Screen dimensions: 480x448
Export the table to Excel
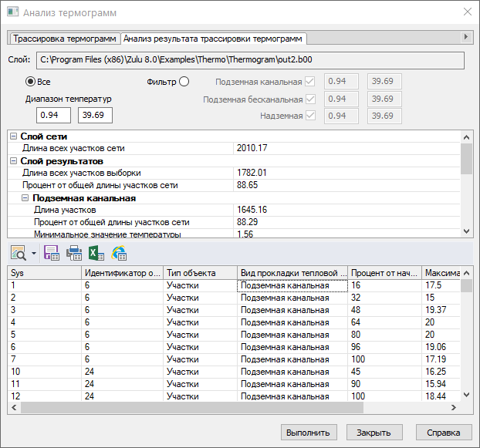(x=96, y=252)
